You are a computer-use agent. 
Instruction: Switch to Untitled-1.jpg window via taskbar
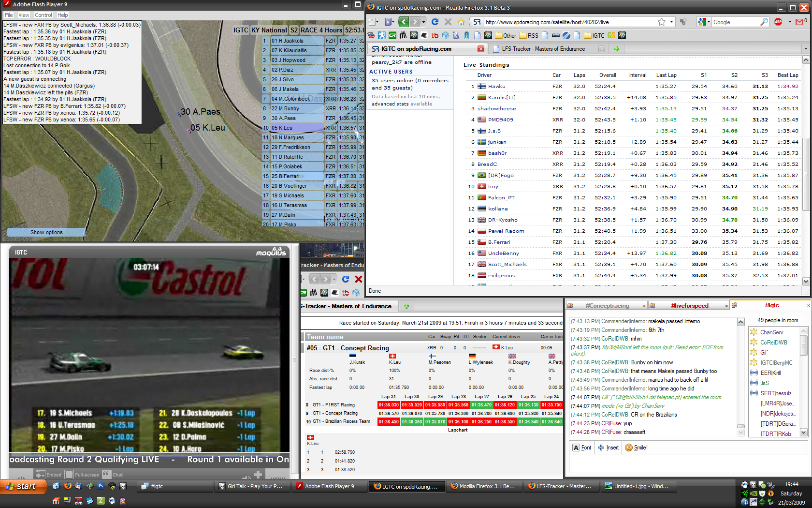click(638, 486)
